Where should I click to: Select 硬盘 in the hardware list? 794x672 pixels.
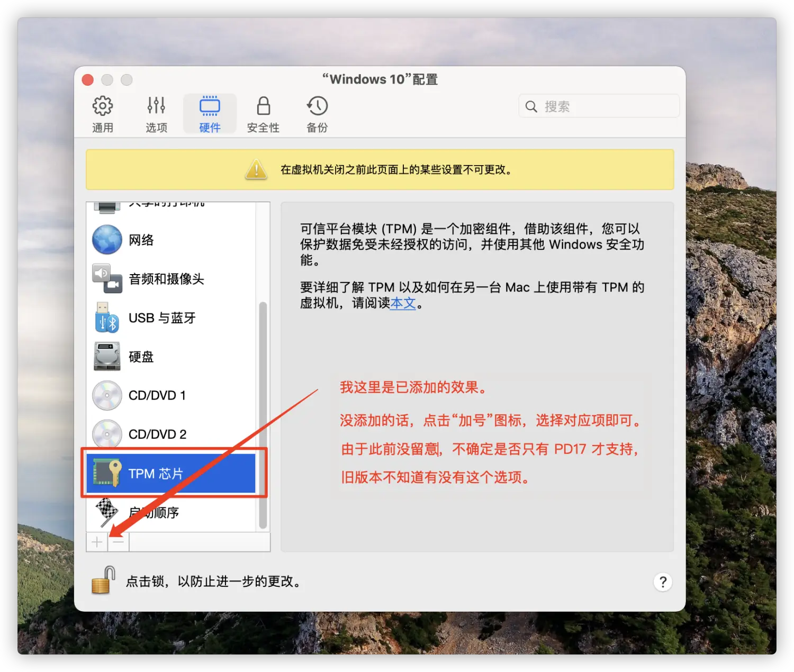tap(141, 357)
